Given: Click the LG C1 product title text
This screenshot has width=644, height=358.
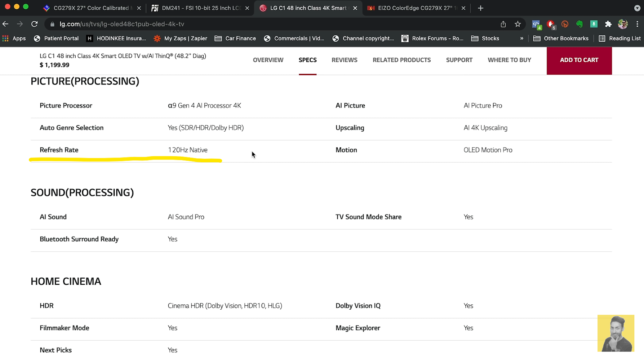Looking at the screenshot, I should tap(123, 56).
